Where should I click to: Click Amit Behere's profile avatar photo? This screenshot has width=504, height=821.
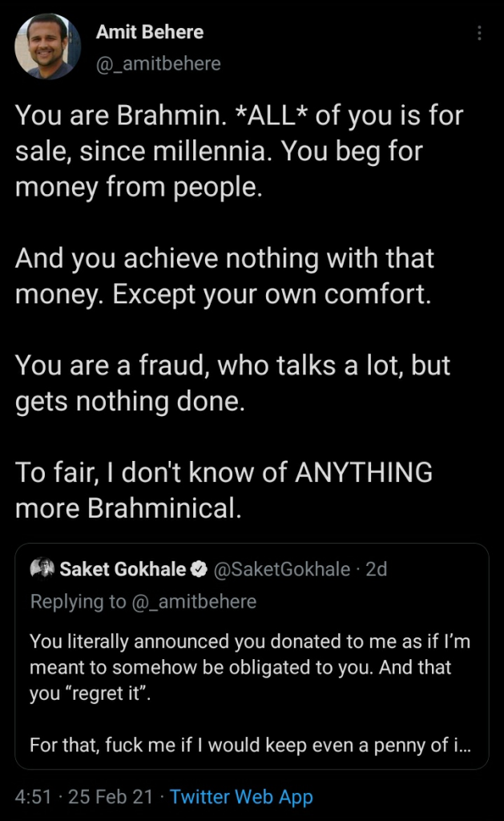[48, 47]
